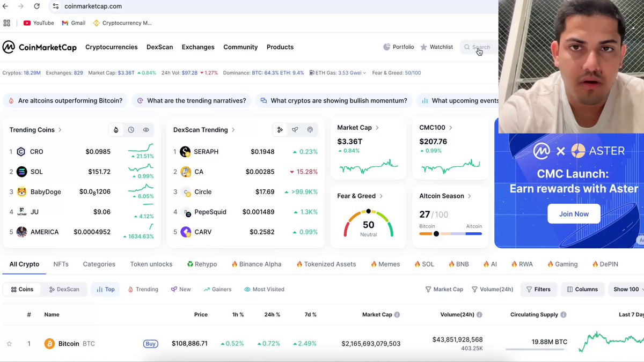The image size is (644, 362).
Task: Expand DexScan Trending chevron
Action: (x=233, y=130)
